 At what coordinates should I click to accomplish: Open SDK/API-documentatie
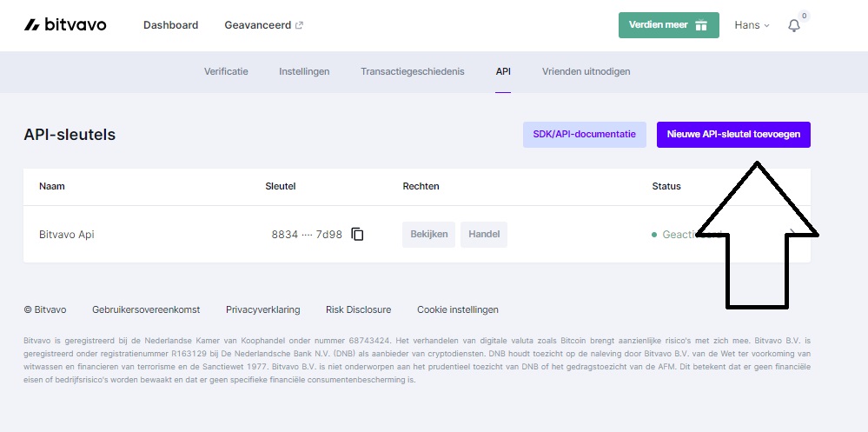[584, 135]
